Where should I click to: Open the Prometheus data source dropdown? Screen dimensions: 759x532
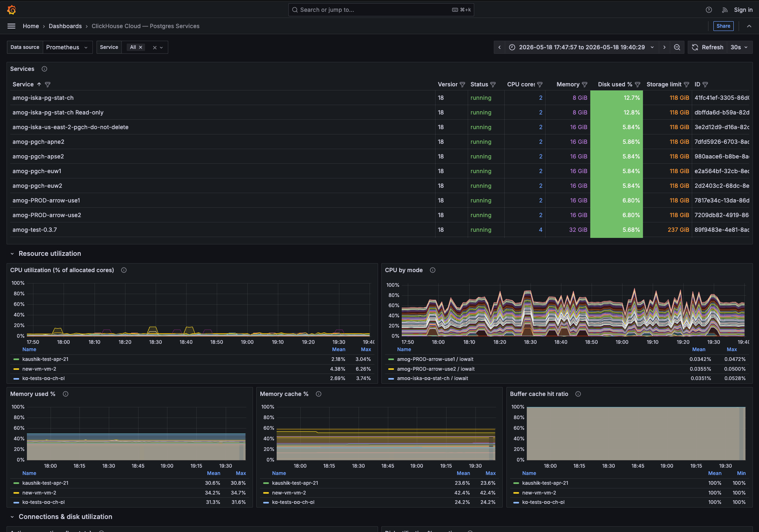pyautogui.click(x=67, y=47)
